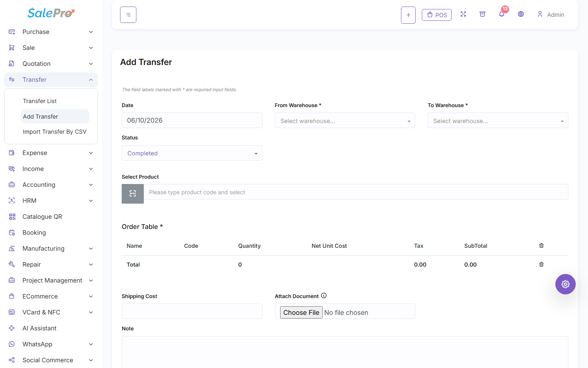588x368 pixels.
Task: Click the trash icon in order table header
Action: (x=541, y=246)
